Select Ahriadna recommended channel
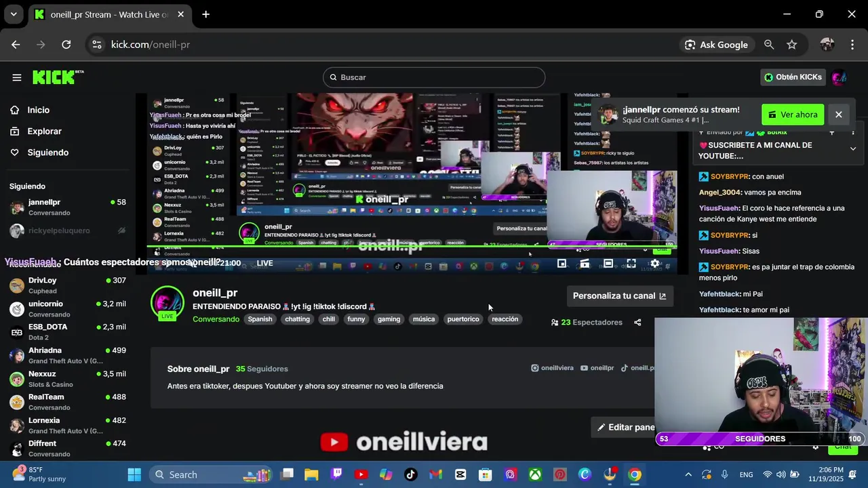Image resolution: width=868 pixels, height=488 pixels. pos(68,355)
